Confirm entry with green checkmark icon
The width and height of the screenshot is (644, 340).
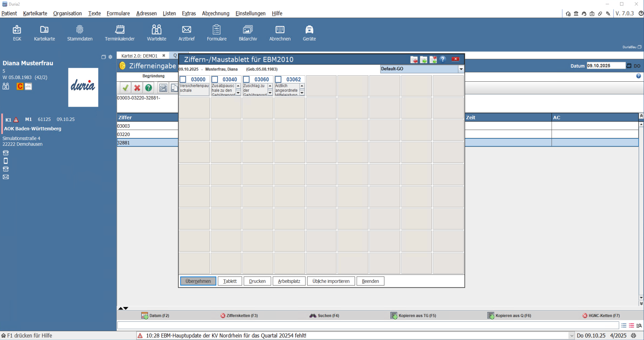pos(125,88)
